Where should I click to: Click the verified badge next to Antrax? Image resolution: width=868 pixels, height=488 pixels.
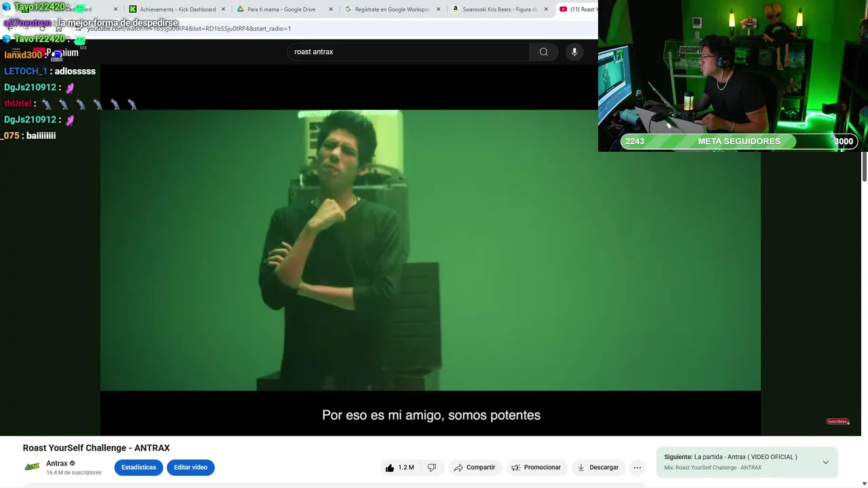pos(73,464)
